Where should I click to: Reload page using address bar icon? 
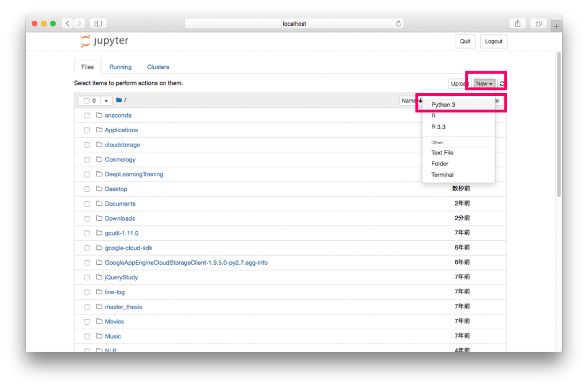pyautogui.click(x=399, y=24)
